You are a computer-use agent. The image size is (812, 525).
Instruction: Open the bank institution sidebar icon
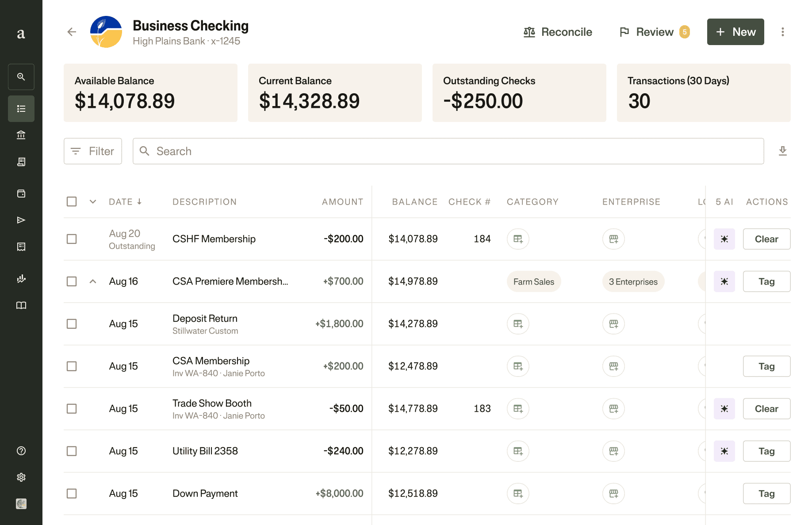[21, 135]
